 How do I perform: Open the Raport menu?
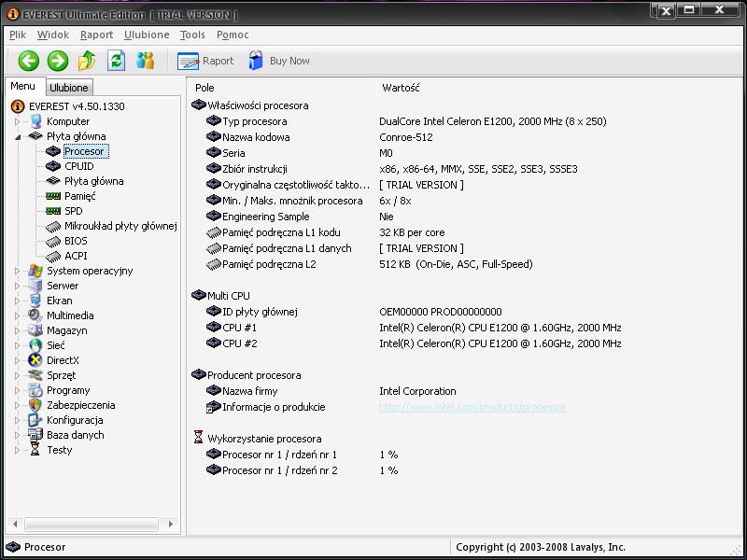(x=97, y=35)
